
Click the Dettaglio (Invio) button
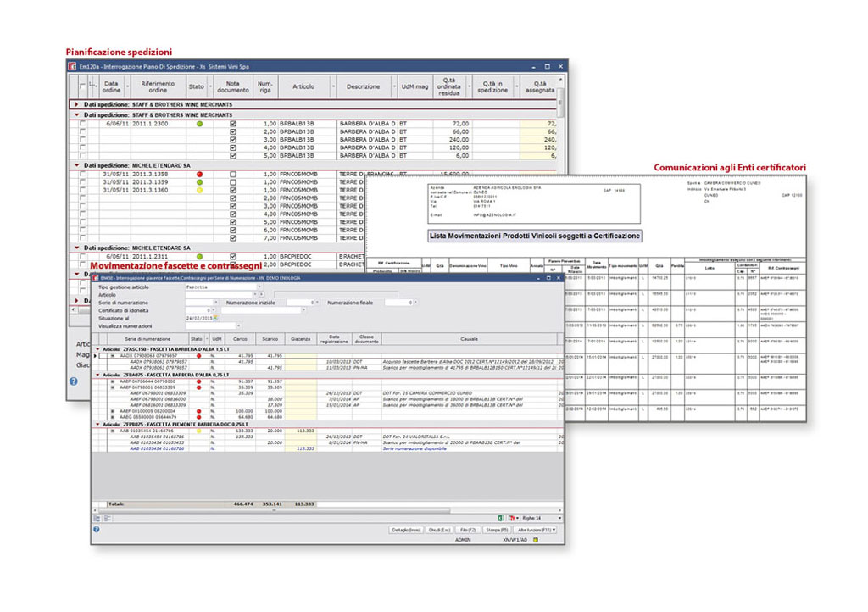click(x=406, y=530)
